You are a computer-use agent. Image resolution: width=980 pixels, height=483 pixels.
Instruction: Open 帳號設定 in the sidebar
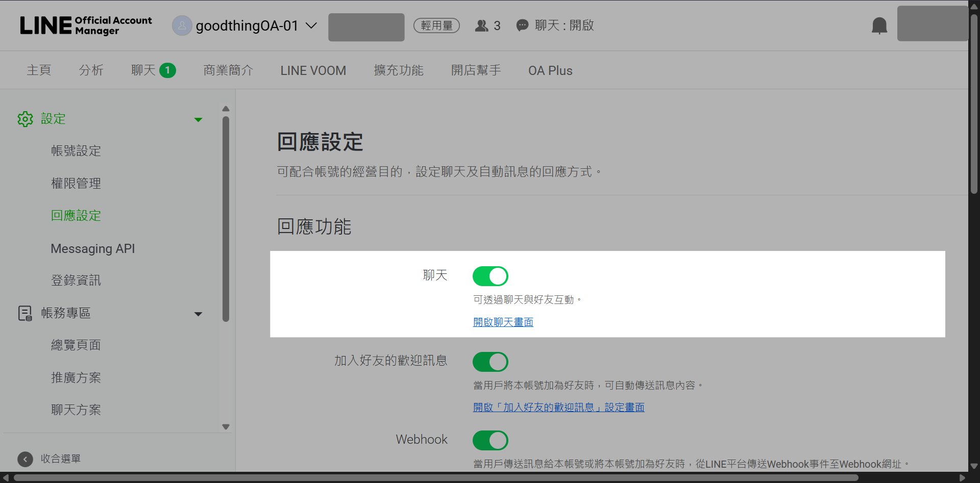76,151
